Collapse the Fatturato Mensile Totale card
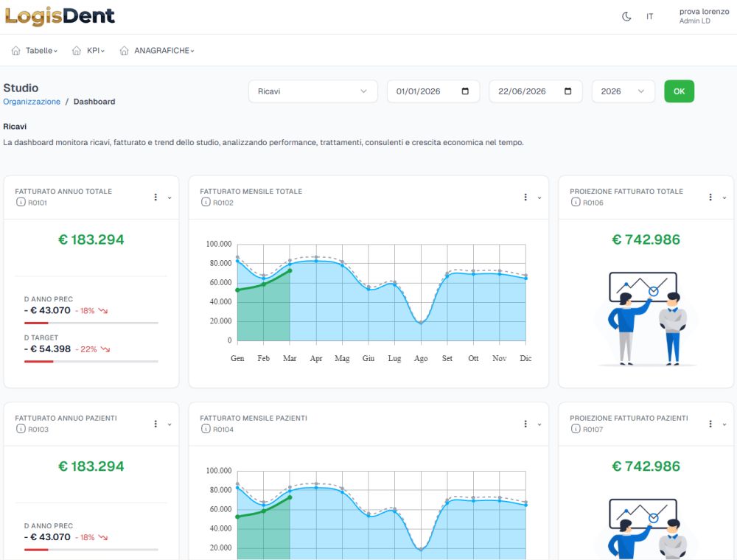This screenshot has height=560, width=737. point(539,197)
